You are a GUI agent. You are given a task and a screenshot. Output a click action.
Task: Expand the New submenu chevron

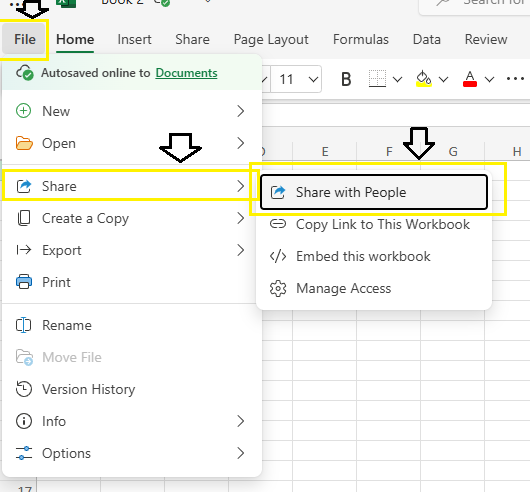241,111
